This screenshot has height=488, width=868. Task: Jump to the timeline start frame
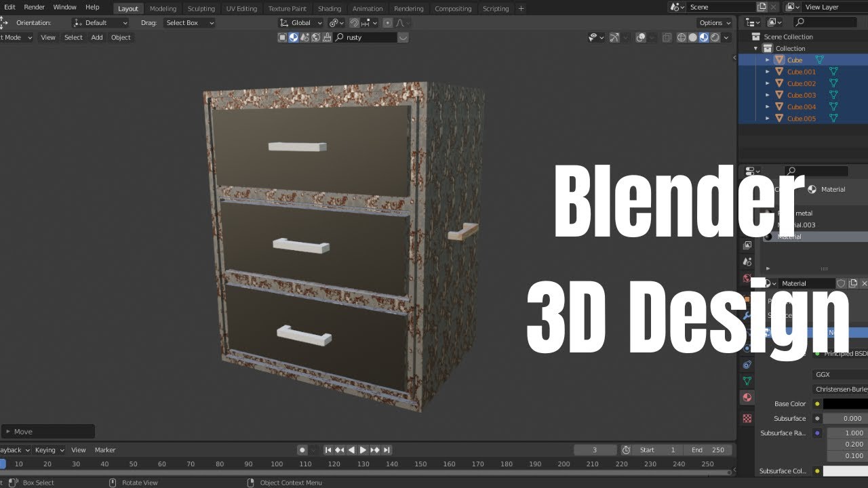[x=328, y=450]
